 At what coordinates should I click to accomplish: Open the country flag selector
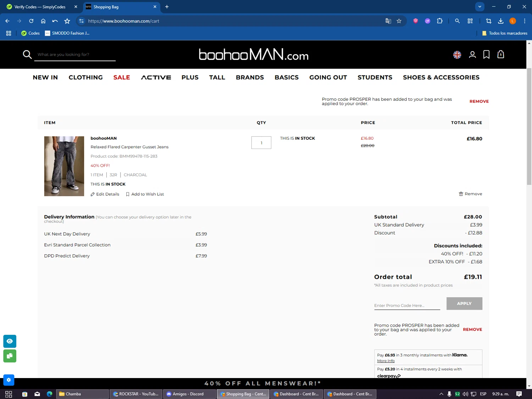point(457,55)
